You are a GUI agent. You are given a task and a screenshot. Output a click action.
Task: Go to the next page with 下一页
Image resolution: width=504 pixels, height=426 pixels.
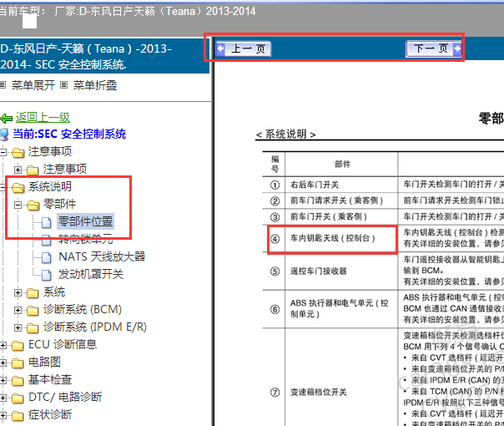pos(434,49)
